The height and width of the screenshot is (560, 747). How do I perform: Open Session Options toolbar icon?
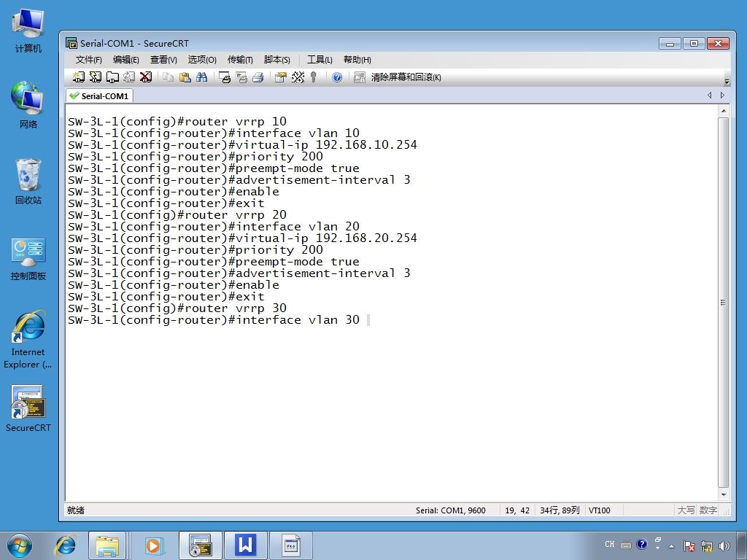click(281, 77)
